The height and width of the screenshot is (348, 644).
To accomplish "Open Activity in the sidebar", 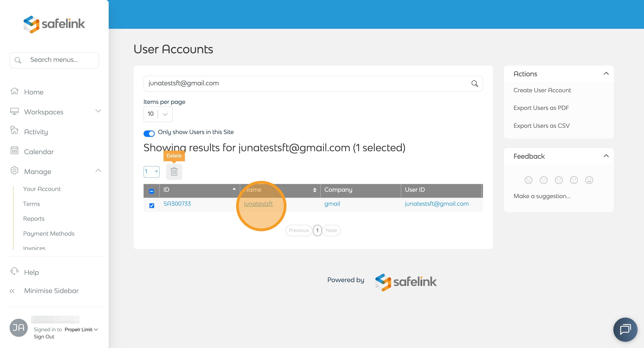I will [36, 132].
